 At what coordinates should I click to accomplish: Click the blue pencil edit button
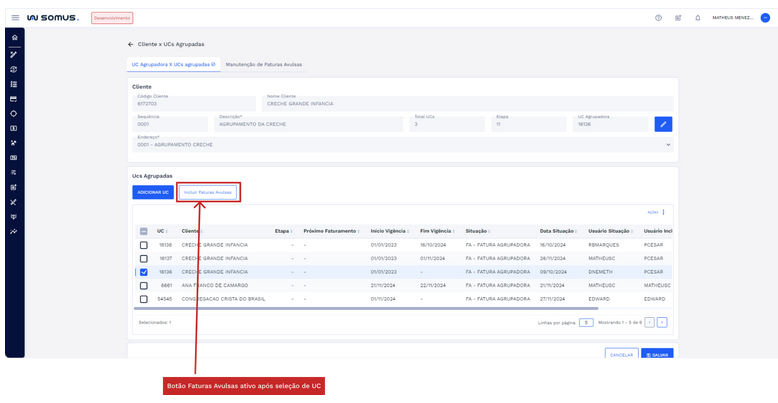663,124
